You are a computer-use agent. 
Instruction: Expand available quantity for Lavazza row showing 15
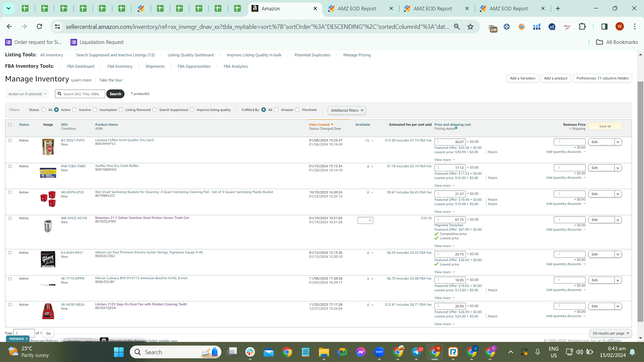(369, 141)
